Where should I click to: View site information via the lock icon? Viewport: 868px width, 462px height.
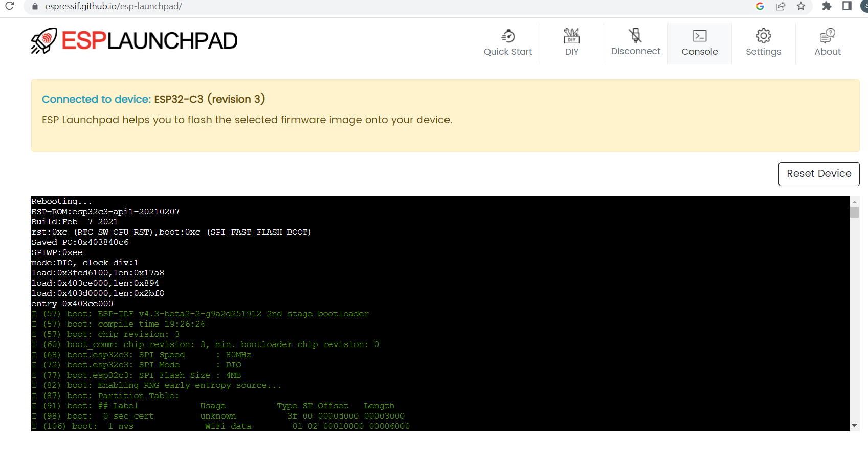pyautogui.click(x=35, y=6)
